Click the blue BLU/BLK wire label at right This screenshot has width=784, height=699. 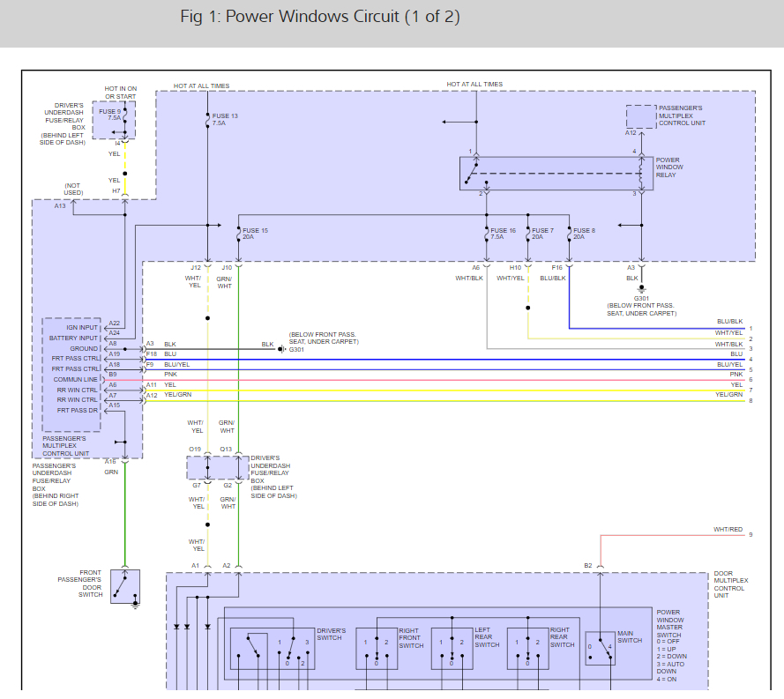729,322
